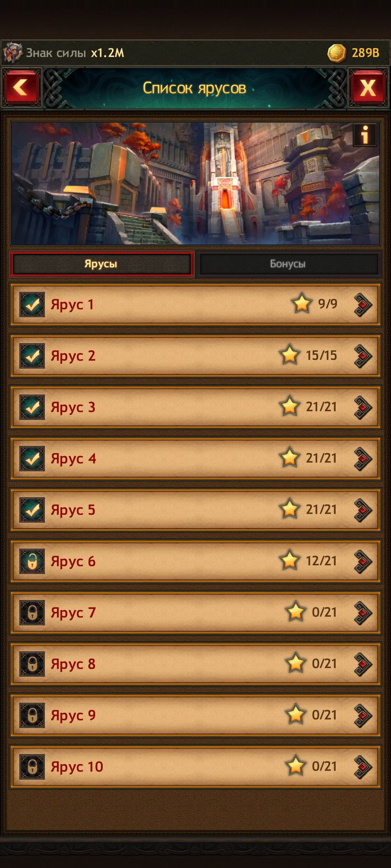Expand Ярус 2 with its arrow chevron
Viewport: 391px width, 868px height.
coord(363,356)
